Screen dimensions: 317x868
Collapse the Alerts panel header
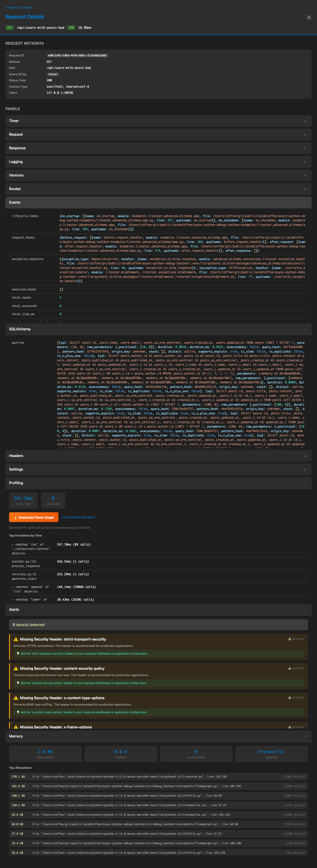[x=158, y=609]
